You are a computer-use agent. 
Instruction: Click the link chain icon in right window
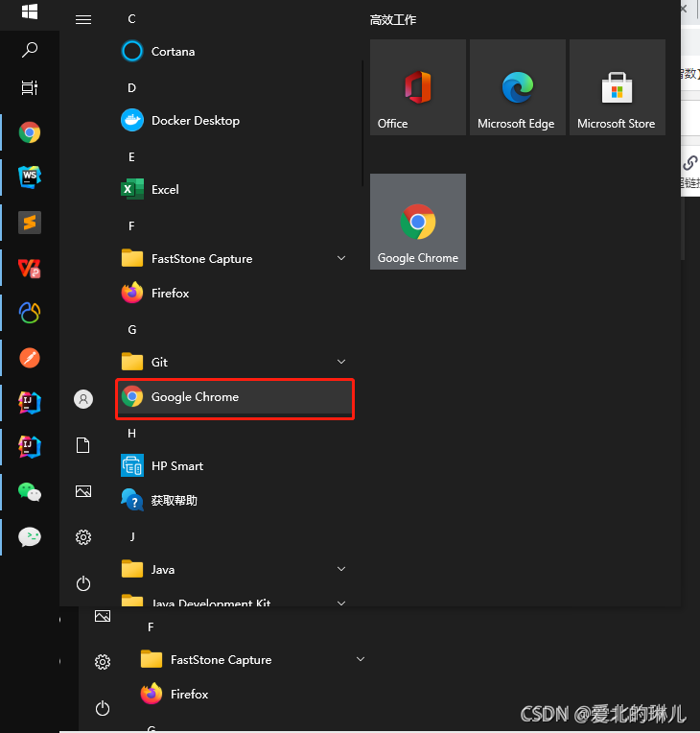[x=690, y=163]
